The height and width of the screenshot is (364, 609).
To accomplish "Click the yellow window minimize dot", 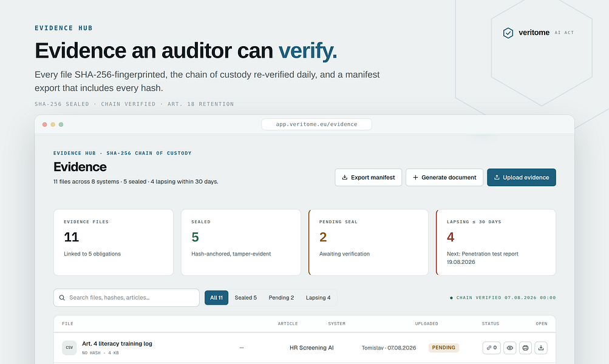I will pos(53,124).
